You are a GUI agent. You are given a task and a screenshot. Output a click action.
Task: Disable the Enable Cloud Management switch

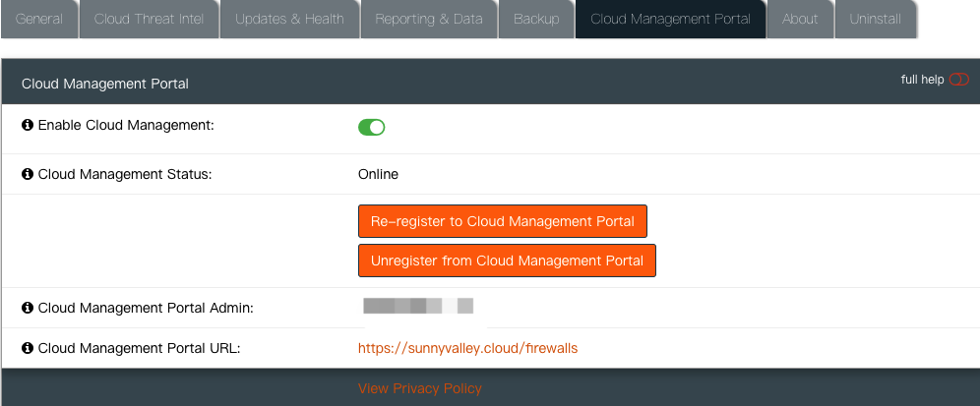[371, 127]
